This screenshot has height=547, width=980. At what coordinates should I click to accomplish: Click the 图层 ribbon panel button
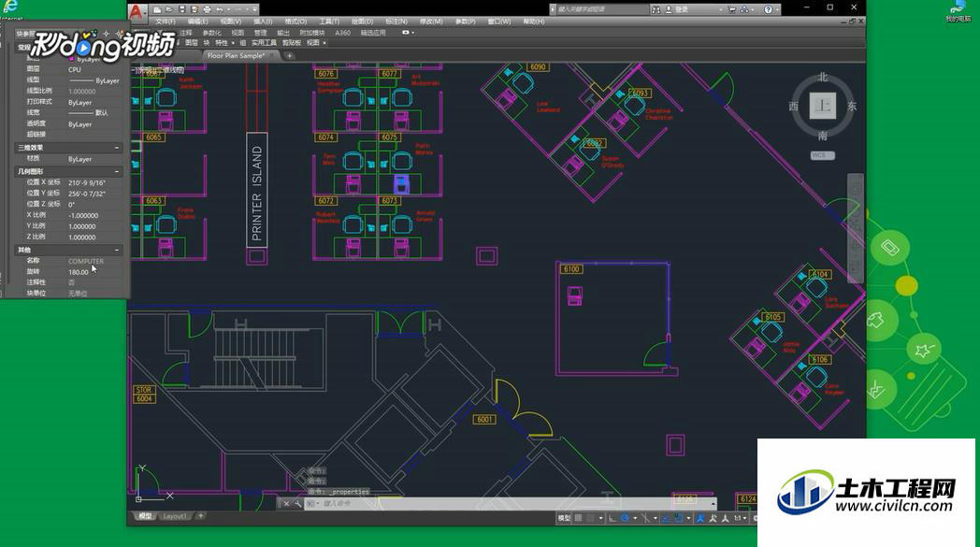192,42
